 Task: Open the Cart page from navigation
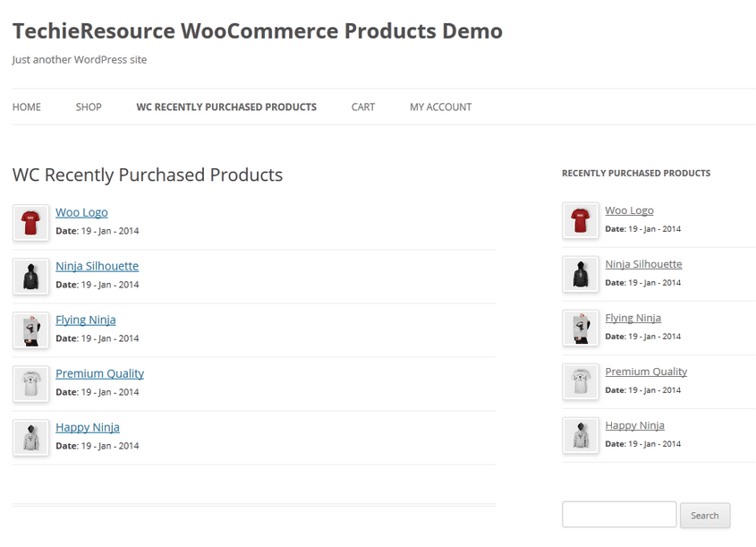coord(363,107)
